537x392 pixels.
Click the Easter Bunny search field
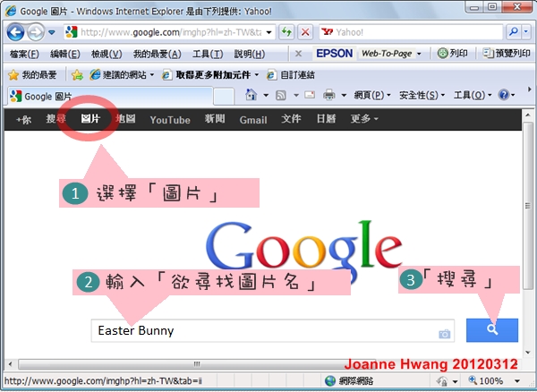273,331
